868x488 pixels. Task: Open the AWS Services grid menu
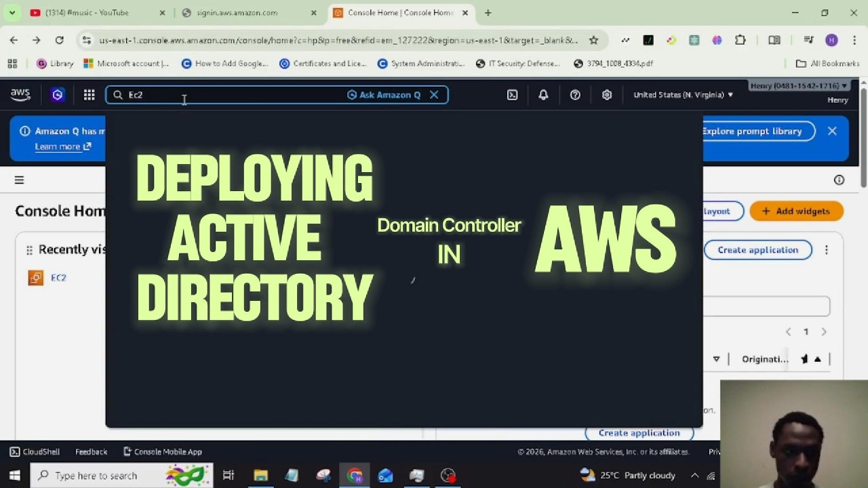pos(89,95)
